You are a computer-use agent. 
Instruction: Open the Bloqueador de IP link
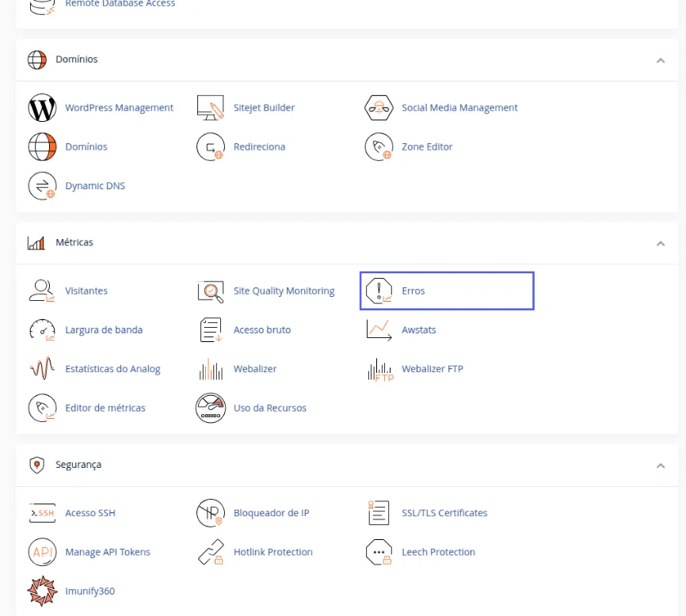271,513
